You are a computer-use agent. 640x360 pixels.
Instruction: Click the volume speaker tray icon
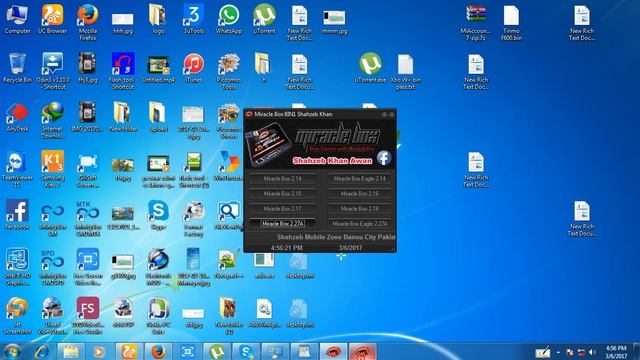pyautogui.click(x=593, y=352)
